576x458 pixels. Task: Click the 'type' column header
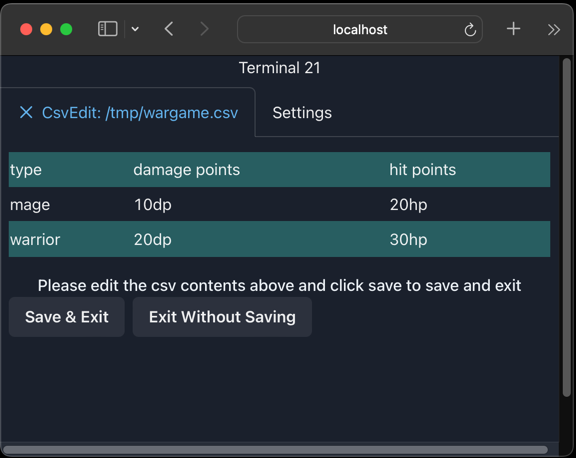[x=26, y=170]
